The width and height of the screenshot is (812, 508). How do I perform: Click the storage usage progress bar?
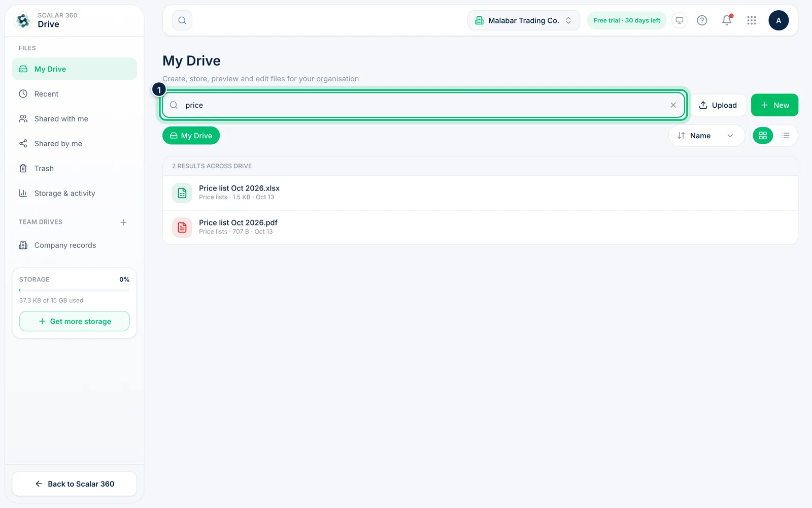75,290
